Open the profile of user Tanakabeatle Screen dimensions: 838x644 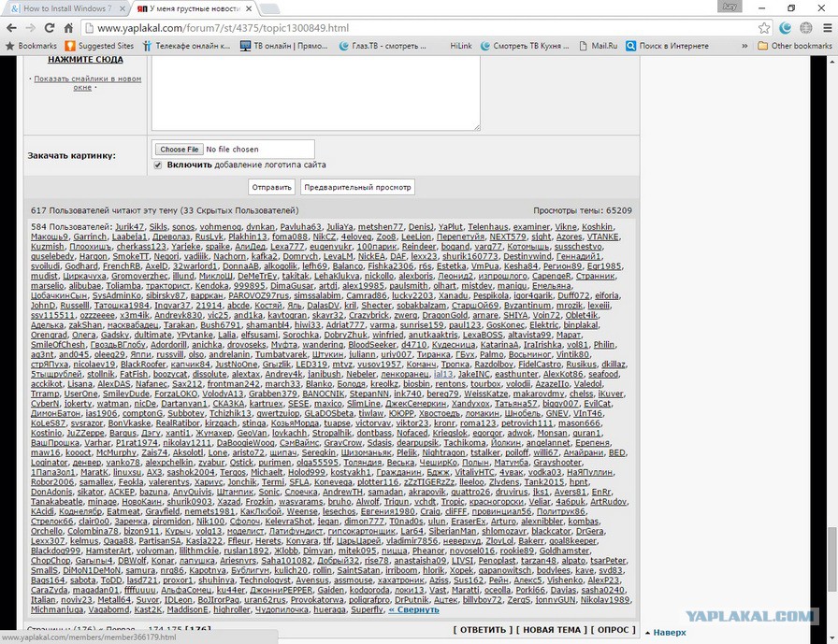[x=57, y=501]
